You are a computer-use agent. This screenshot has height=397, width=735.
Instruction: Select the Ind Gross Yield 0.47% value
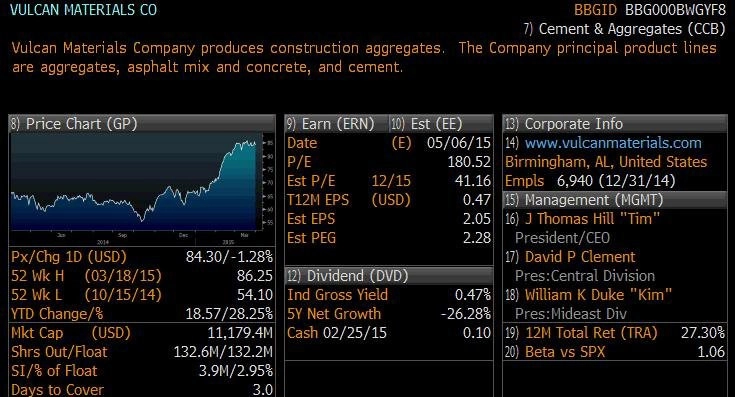coord(472,295)
